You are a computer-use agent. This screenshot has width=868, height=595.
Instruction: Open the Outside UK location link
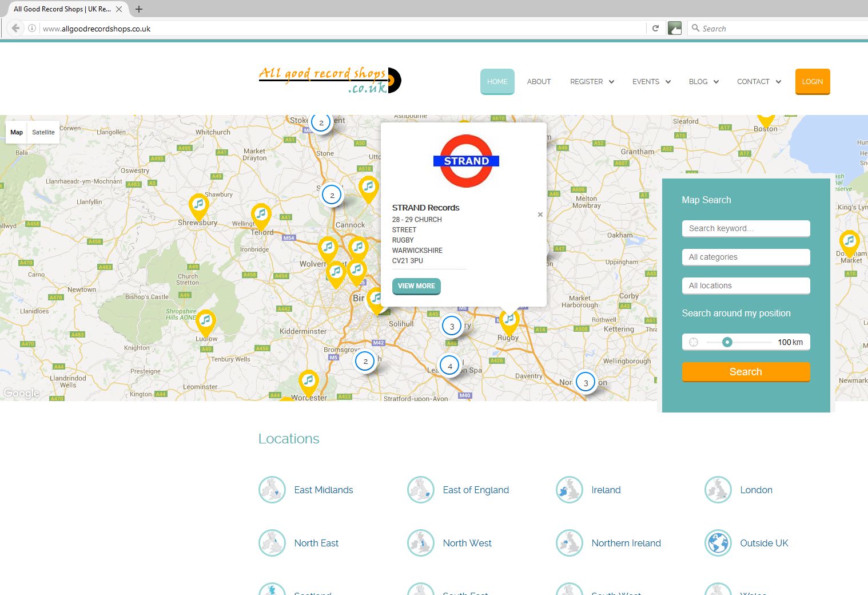pos(764,543)
